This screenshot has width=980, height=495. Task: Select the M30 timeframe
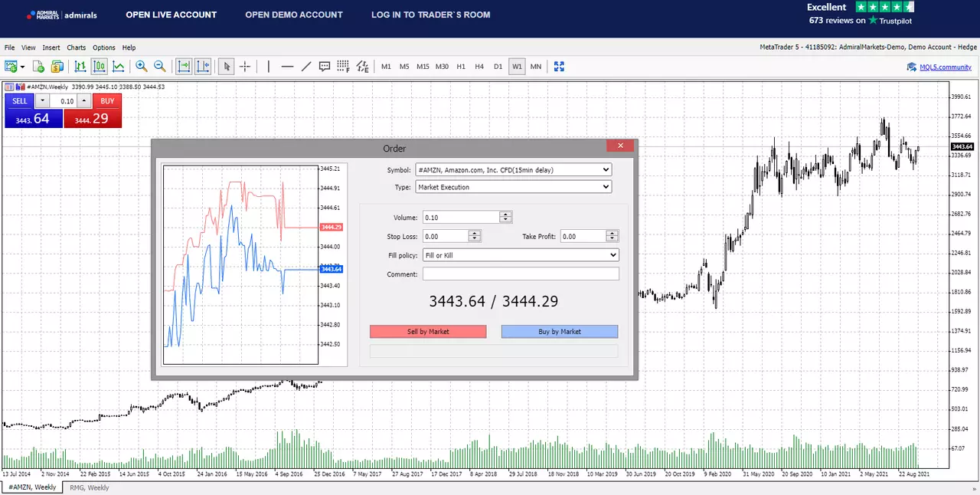pyautogui.click(x=442, y=67)
